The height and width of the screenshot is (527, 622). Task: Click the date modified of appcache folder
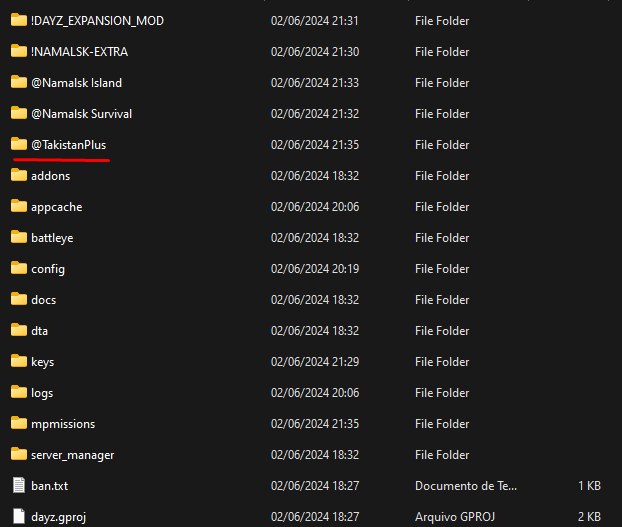tap(315, 207)
